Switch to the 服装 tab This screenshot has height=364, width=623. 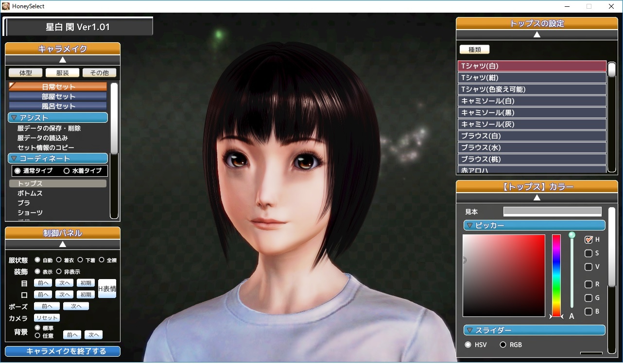tap(62, 73)
